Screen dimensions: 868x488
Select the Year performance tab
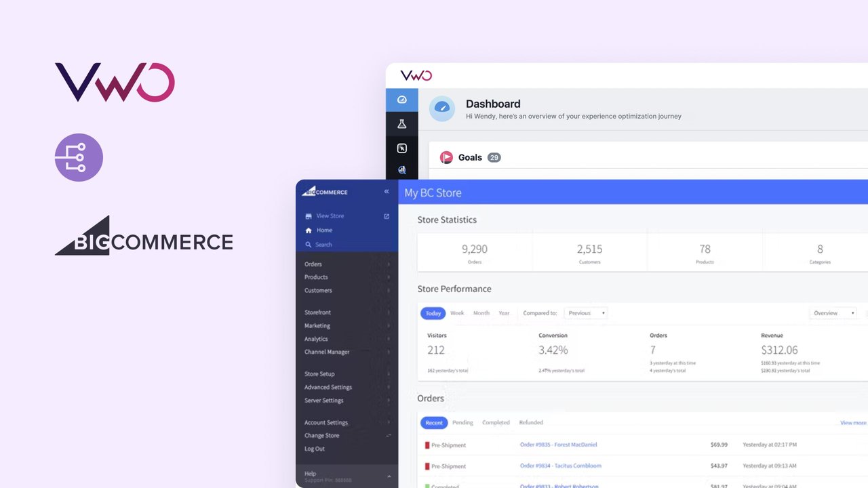[504, 313]
